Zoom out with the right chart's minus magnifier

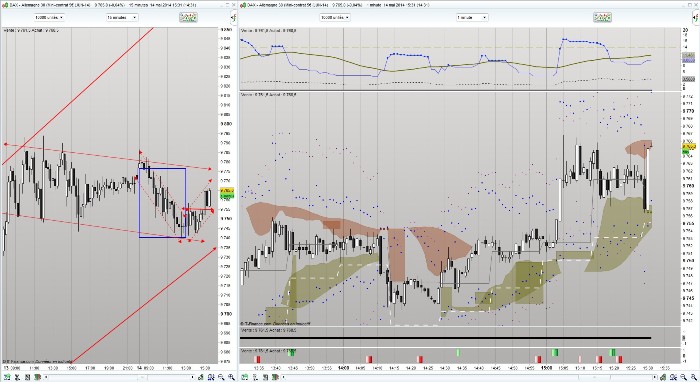pyautogui.click(x=683, y=377)
